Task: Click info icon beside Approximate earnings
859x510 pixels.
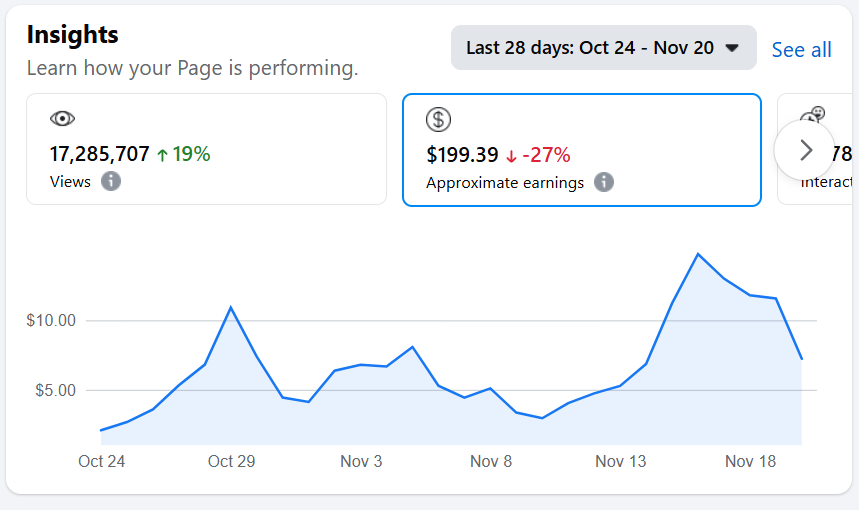Action: tap(604, 182)
